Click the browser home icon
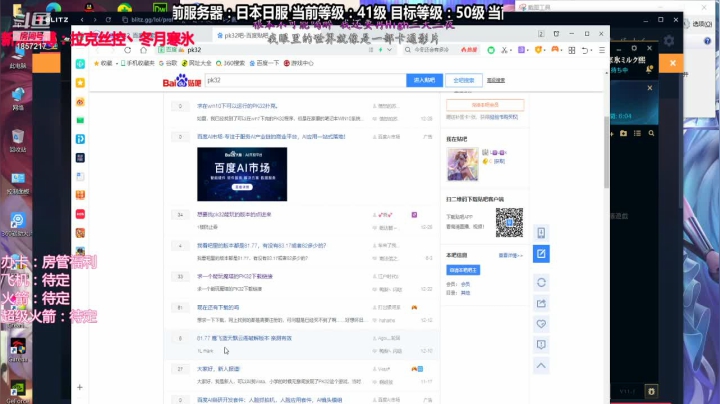Image resolution: width=720 pixels, height=404 pixels. pyautogui.click(x=143, y=50)
